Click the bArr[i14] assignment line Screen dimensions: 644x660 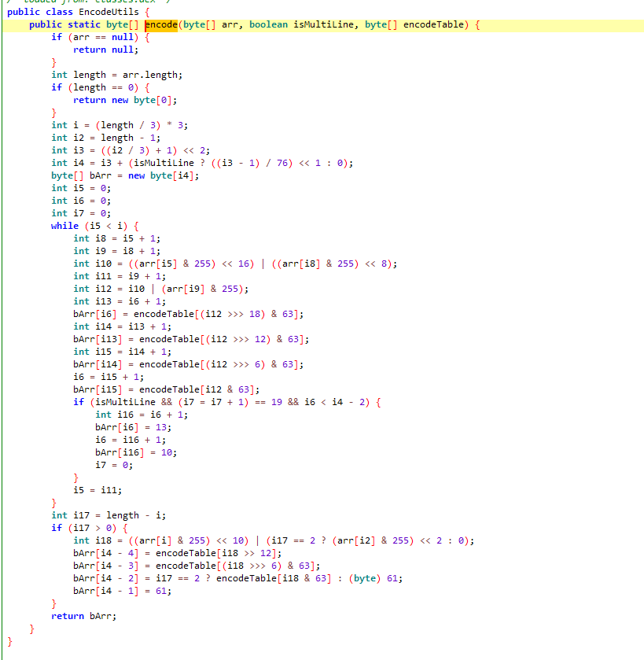point(188,364)
